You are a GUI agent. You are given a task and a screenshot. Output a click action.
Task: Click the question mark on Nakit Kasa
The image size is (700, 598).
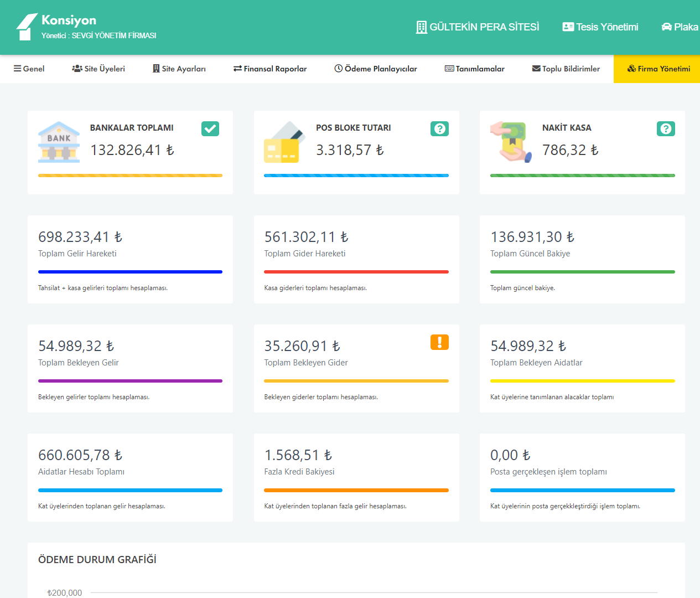666,128
